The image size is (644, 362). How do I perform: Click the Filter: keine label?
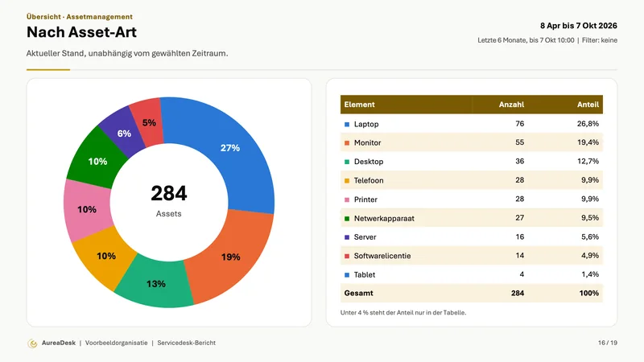click(599, 40)
